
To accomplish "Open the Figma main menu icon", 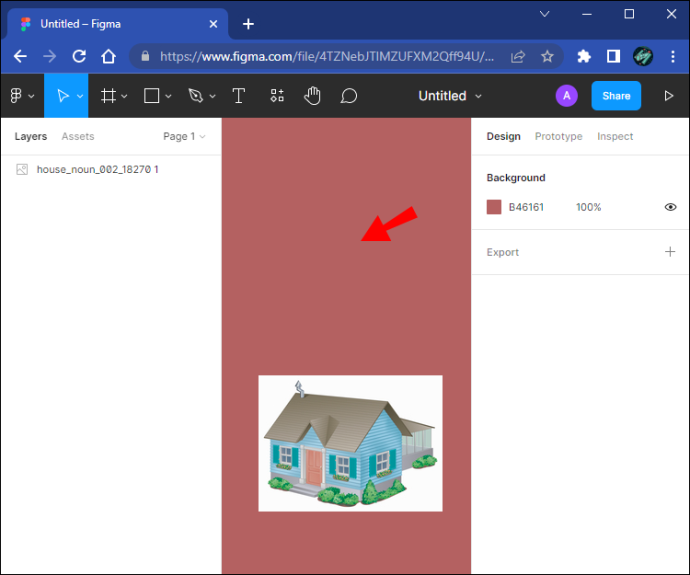I will (16, 95).
